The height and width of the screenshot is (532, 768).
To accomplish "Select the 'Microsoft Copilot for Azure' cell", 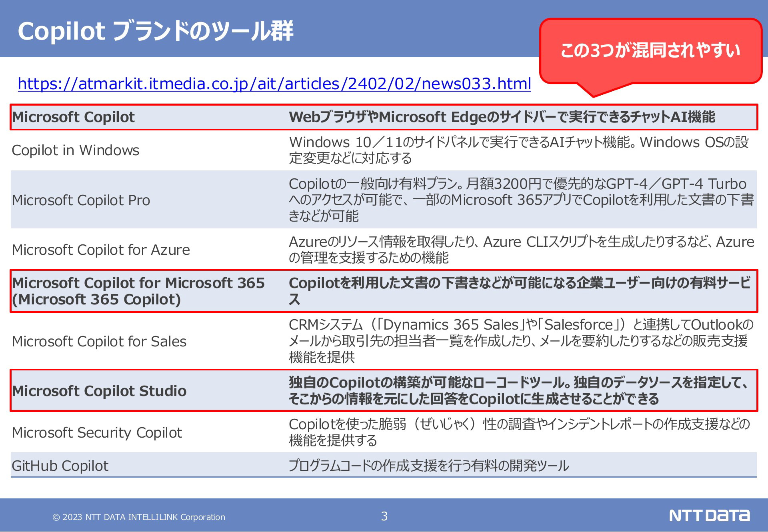I will [x=101, y=250].
